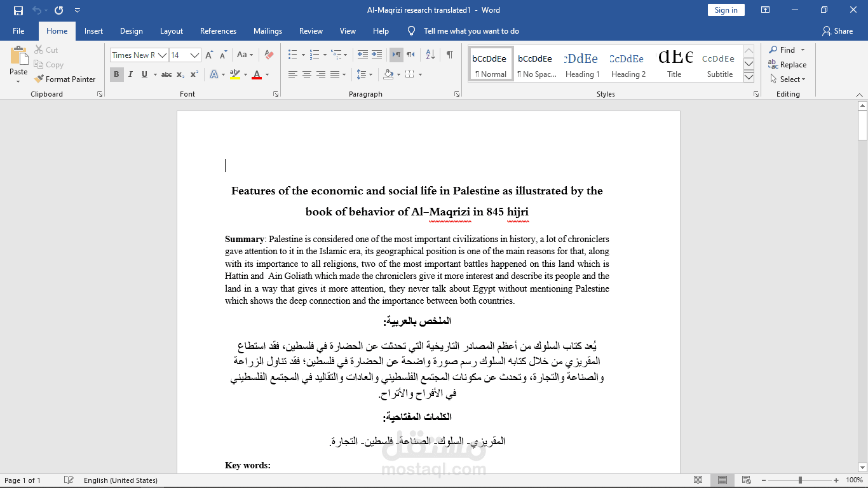Increase font size with the Grow Font icon
Viewport: 868px width, 488px height.
pos(209,55)
